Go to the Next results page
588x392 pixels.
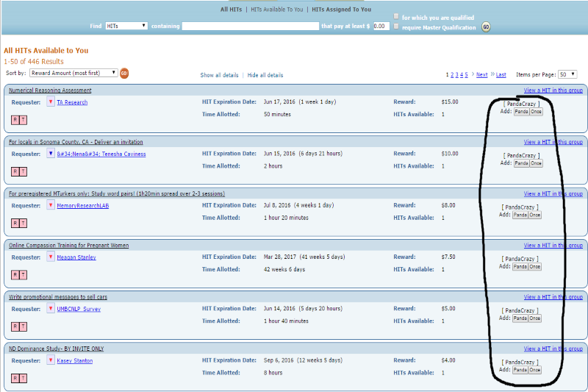tap(481, 75)
